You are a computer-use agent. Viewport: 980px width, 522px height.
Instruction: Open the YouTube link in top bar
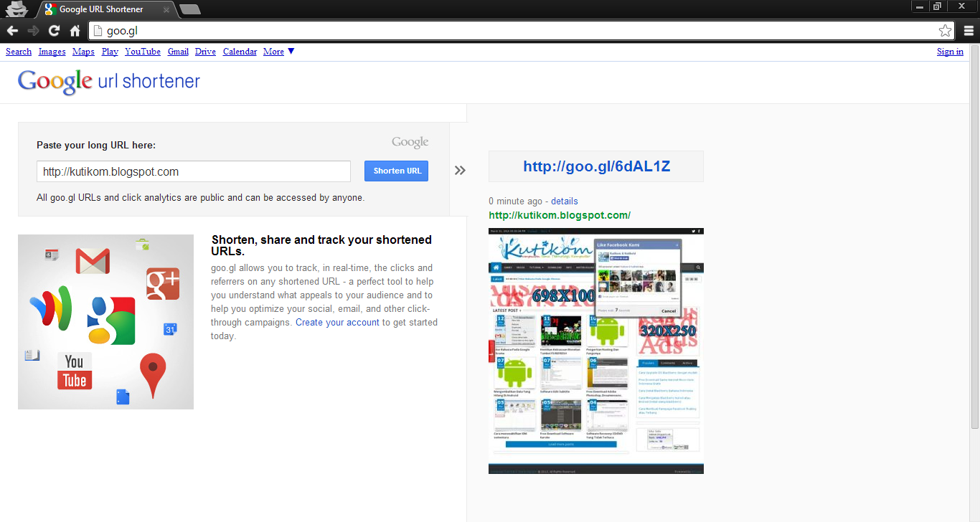point(143,52)
